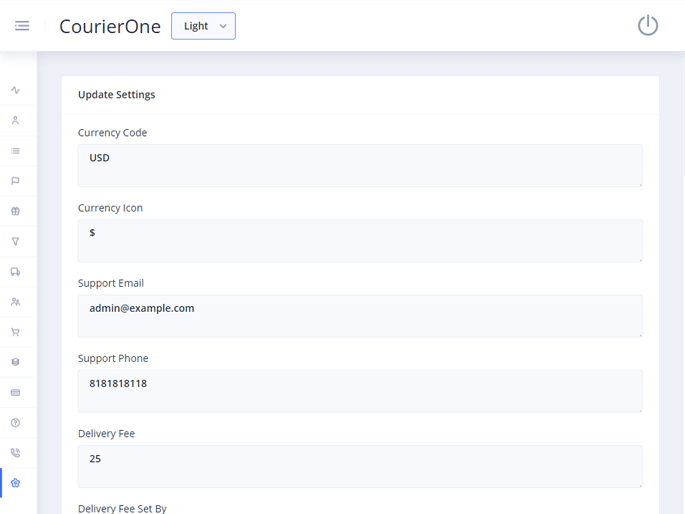Image resolution: width=685 pixels, height=514 pixels.
Task: Expand the Light theme dropdown
Action: click(203, 26)
